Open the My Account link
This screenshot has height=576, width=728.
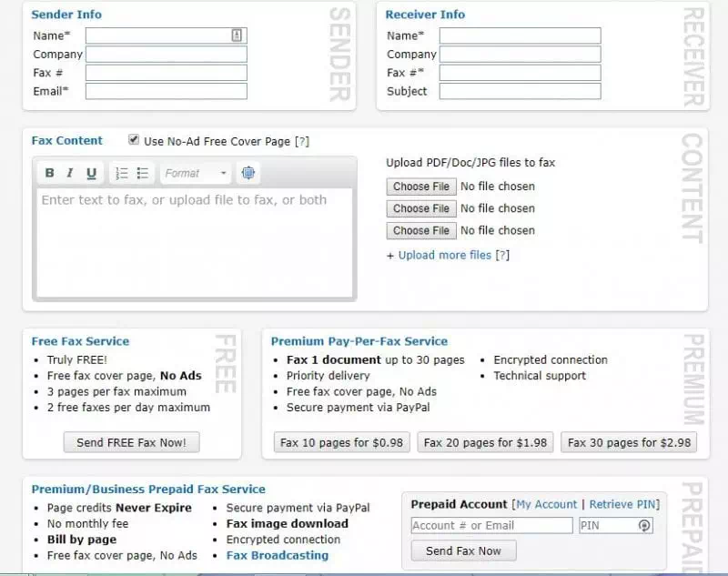546,504
